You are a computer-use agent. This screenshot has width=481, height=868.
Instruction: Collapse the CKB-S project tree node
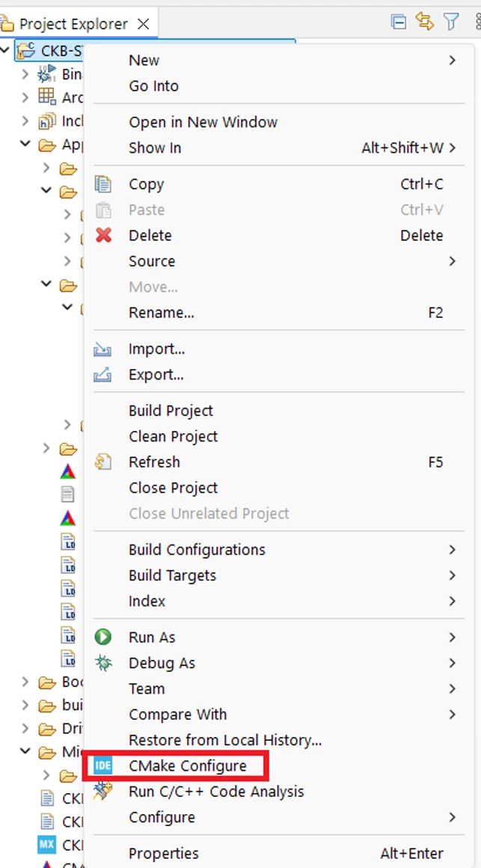pyautogui.click(x=5, y=50)
